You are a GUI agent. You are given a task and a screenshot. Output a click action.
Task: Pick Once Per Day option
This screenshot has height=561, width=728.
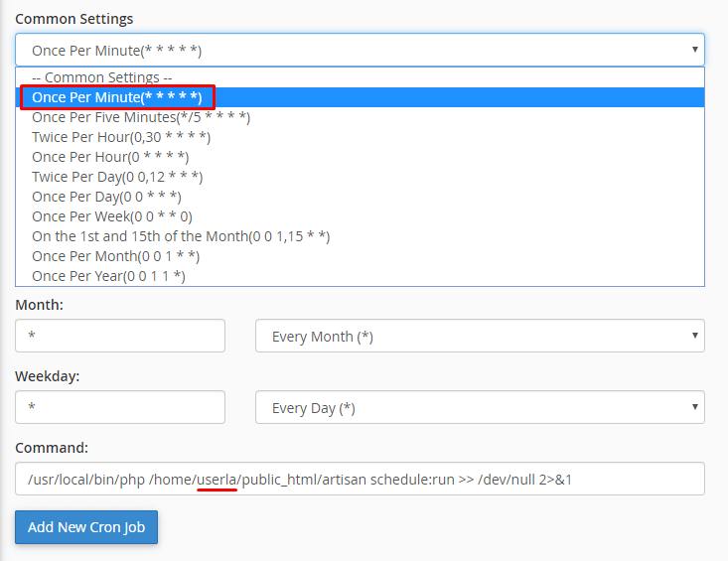coord(106,197)
